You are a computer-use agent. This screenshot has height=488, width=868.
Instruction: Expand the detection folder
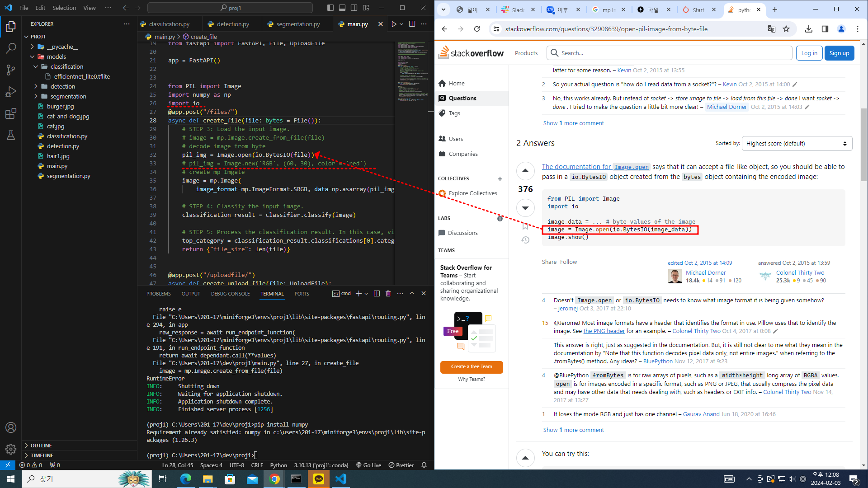(x=62, y=86)
